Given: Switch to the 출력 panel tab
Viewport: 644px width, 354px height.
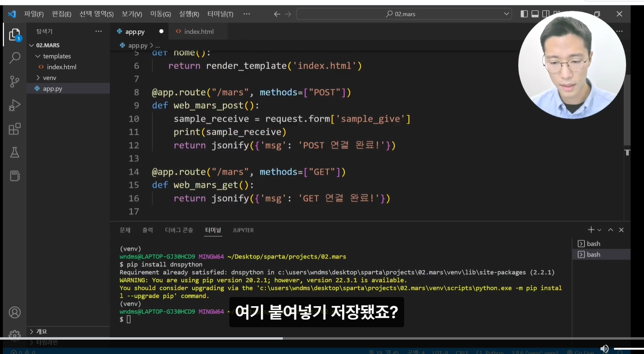Looking at the screenshot, I should coord(148,230).
